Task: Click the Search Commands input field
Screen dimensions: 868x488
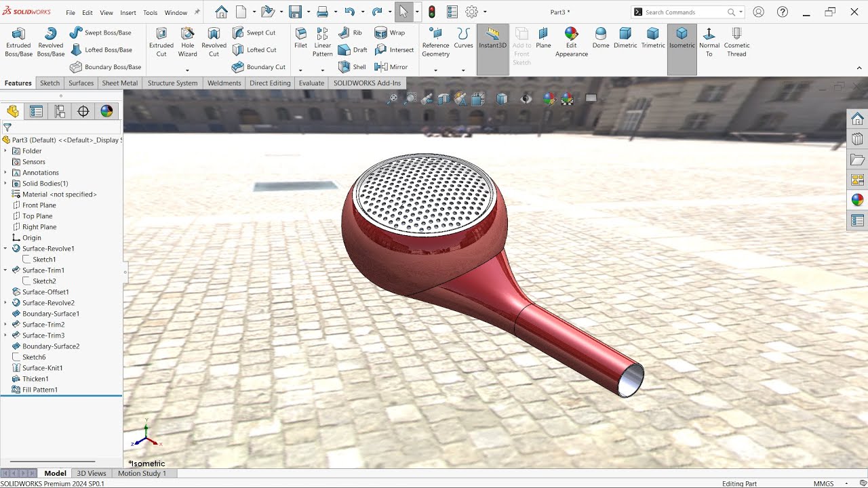Action: [x=684, y=12]
